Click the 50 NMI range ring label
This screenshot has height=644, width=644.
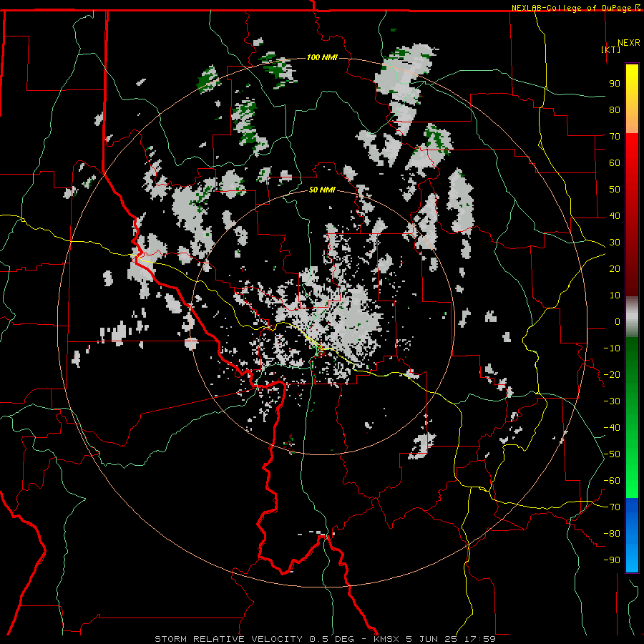pyautogui.click(x=322, y=190)
